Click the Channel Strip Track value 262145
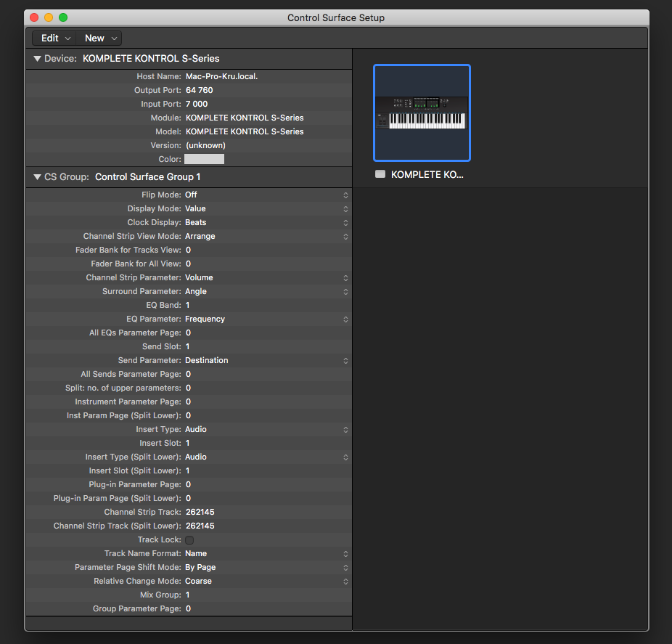 click(200, 512)
